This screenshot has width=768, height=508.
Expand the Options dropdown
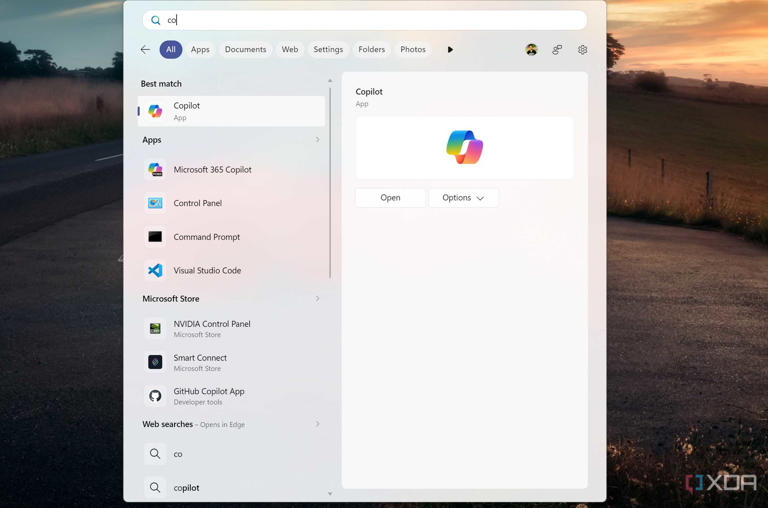[463, 197]
